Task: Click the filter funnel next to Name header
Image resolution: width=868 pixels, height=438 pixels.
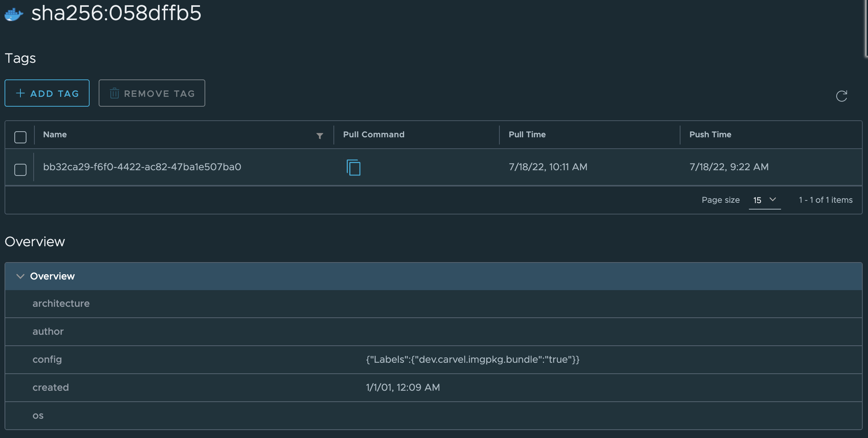Action: 319,135
